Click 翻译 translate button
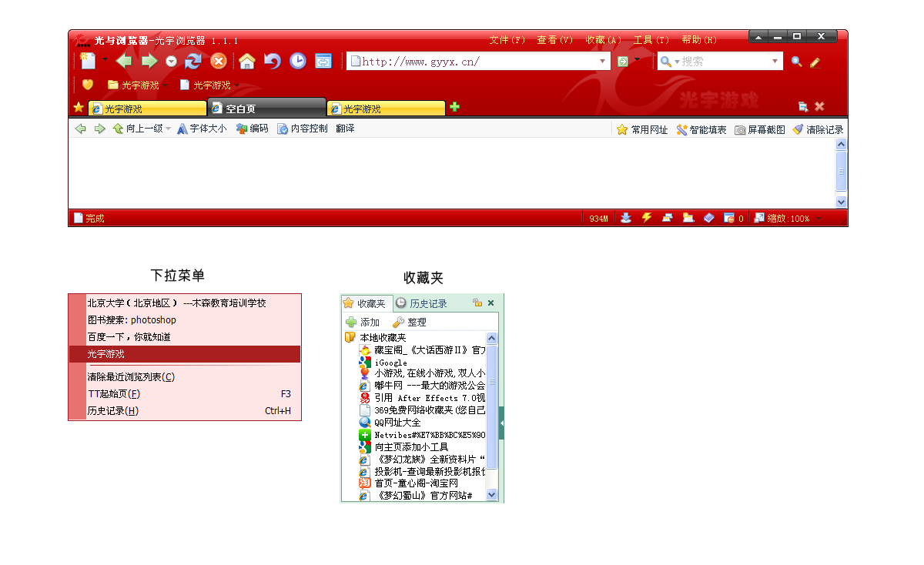Screen dimensions: 924x565 pos(345,129)
